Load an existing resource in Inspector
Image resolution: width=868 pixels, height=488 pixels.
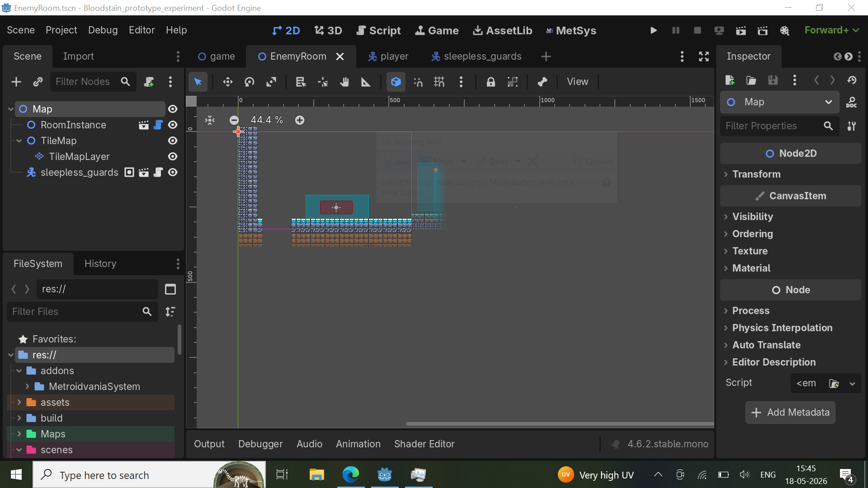751,80
